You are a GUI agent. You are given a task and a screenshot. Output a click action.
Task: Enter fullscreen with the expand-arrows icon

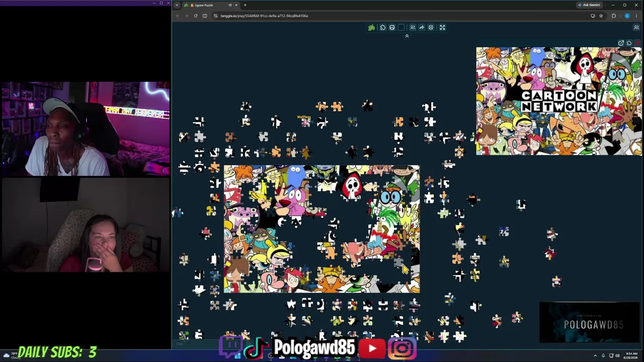[442, 28]
